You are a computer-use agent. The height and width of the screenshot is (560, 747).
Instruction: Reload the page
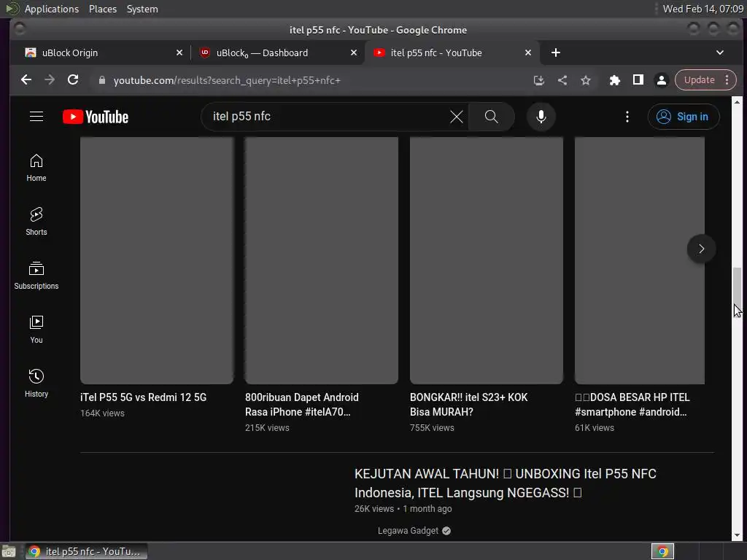coord(73,80)
